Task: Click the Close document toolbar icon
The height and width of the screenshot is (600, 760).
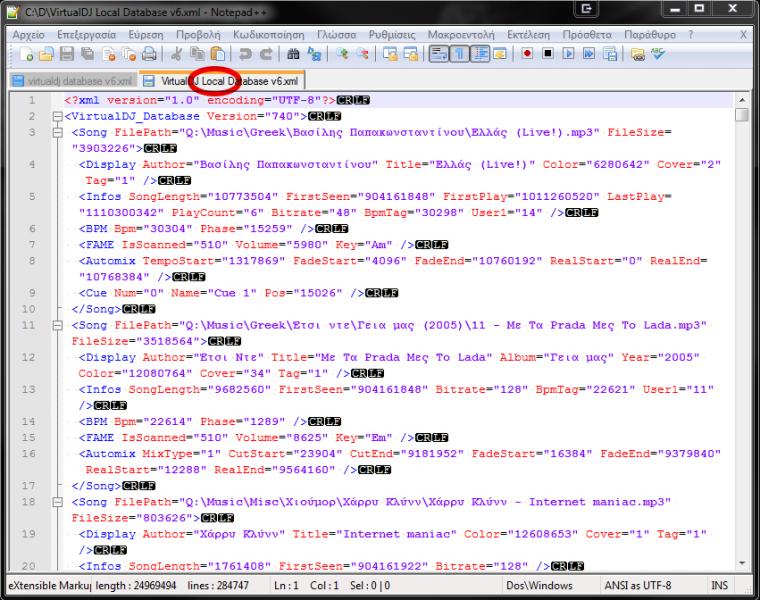Action: pos(109,54)
